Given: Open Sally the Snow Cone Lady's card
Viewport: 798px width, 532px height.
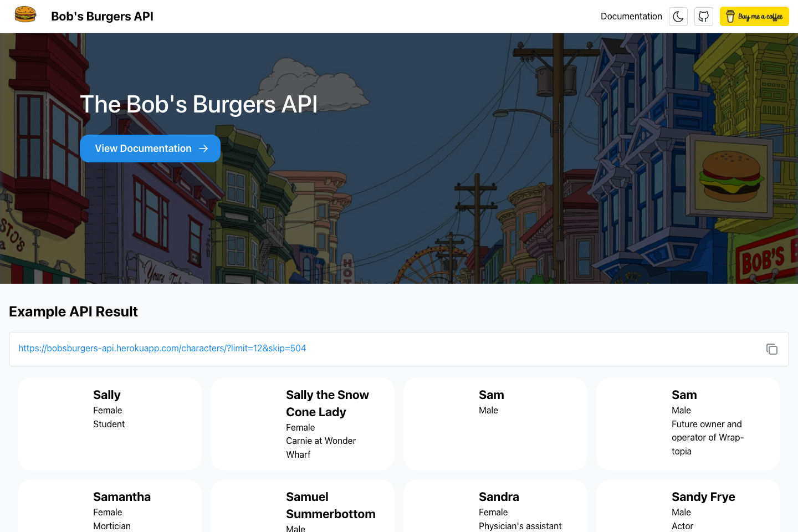Looking at the screenshot, I should tap(302, 423).
